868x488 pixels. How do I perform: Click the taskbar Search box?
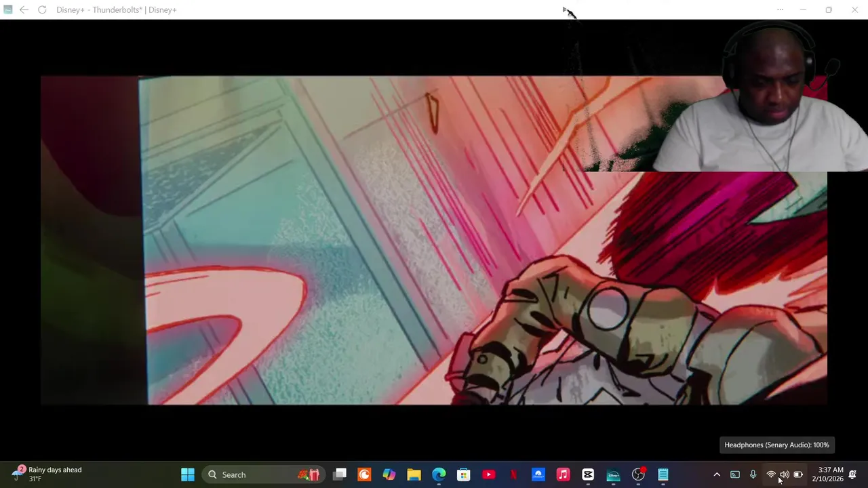pyautogui.click(x=263, y=474)
